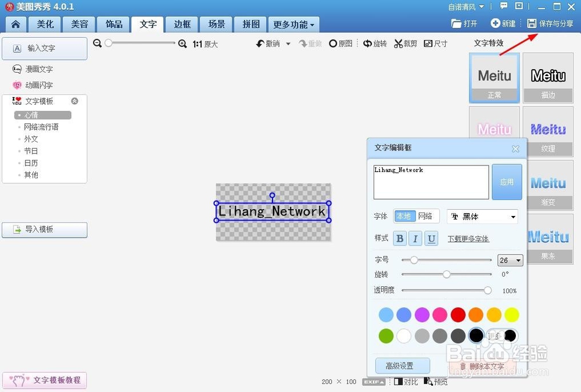Pick the green color swatch
This screenshot has height=392, width=581.
(x=386, y=336)
